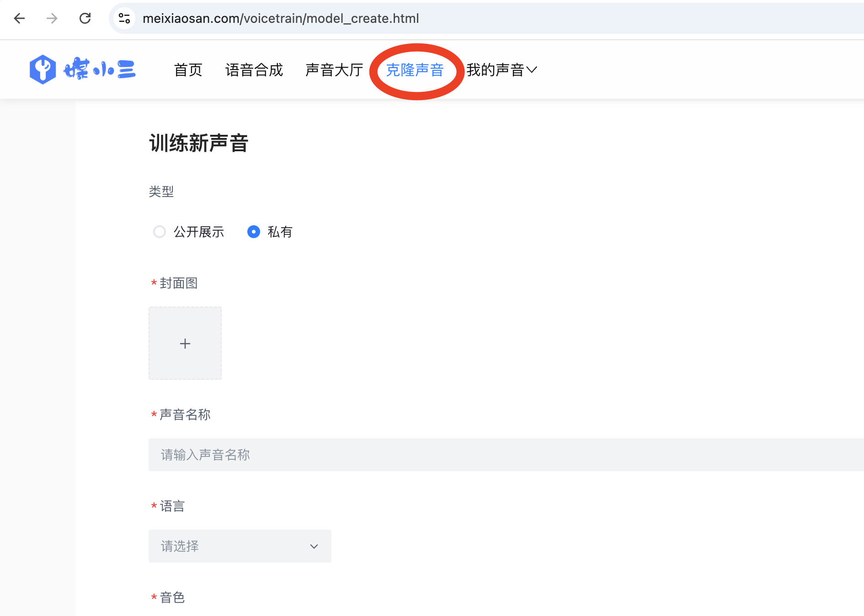Open the 首页 navigation item

(188, 70)
